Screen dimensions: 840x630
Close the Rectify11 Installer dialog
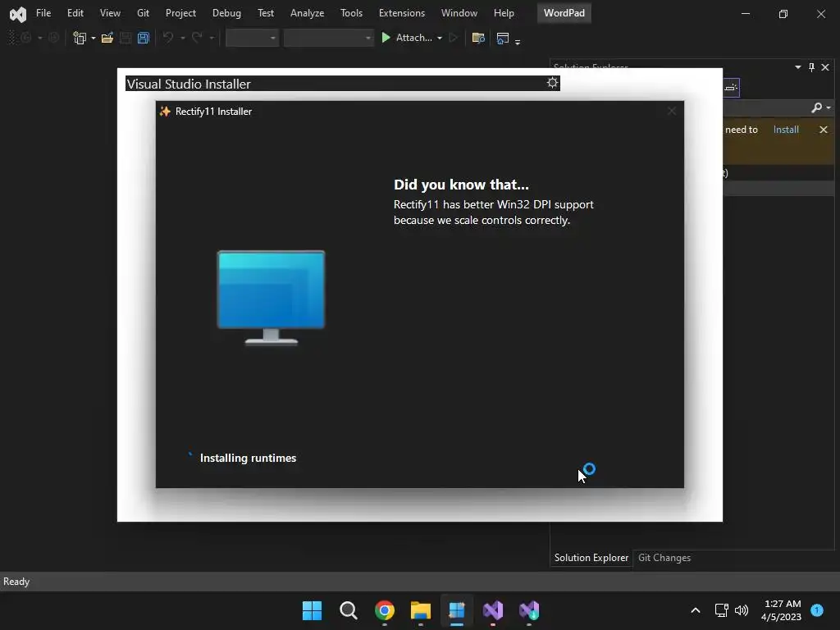coord(672,111)
